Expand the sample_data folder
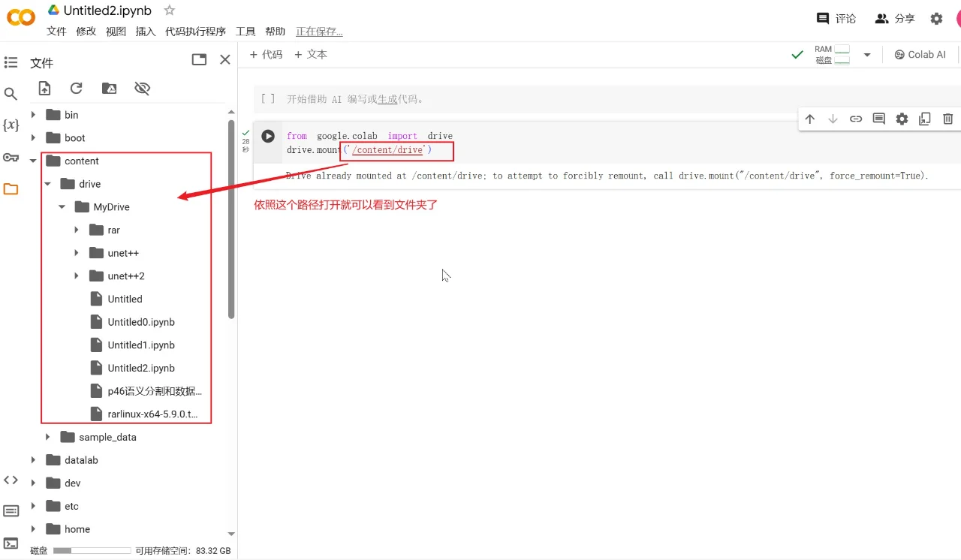Image resolution: width=961 pixels, height=560 pixels. 47,437
